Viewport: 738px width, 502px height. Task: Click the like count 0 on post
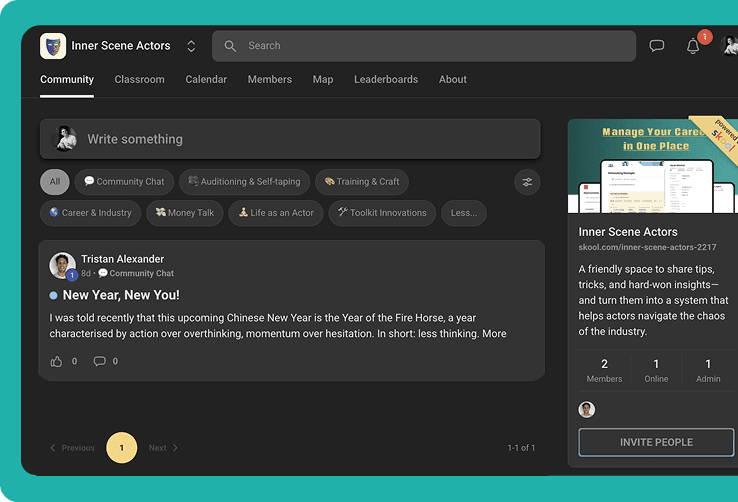tap(74, 361)
